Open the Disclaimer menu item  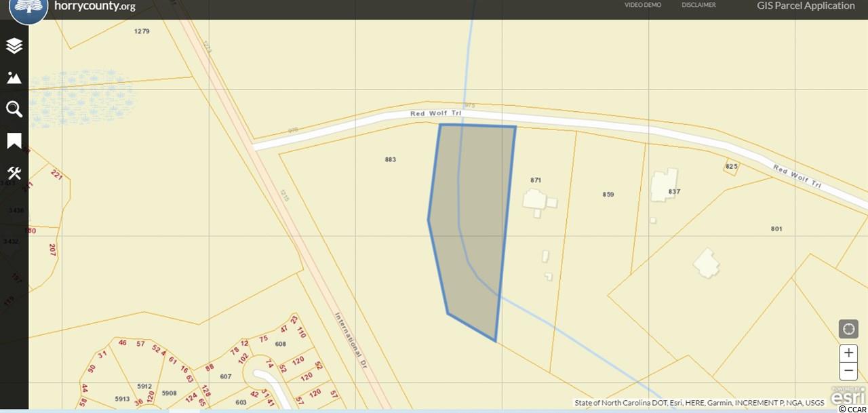click(698, 5)
